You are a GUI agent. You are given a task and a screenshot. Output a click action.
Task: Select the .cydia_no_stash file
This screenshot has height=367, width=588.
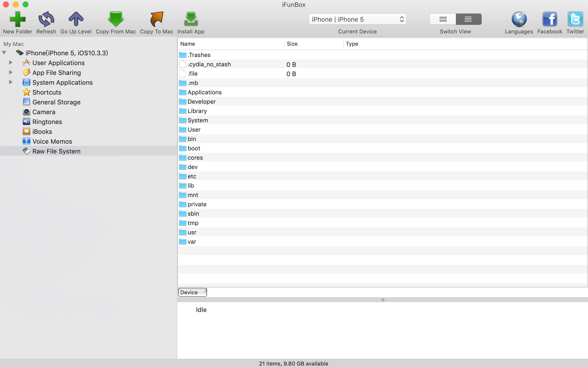383,64
